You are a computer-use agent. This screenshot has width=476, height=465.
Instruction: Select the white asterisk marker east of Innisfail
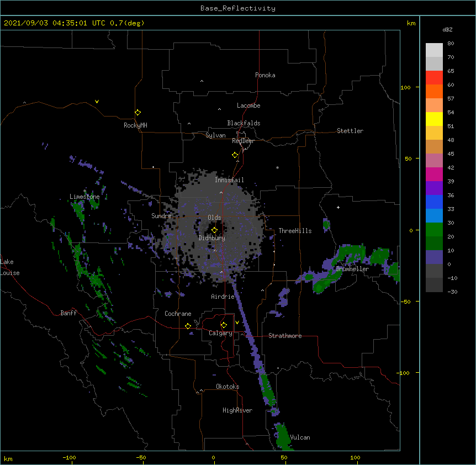pyautogui.click(x=277, y=167)
